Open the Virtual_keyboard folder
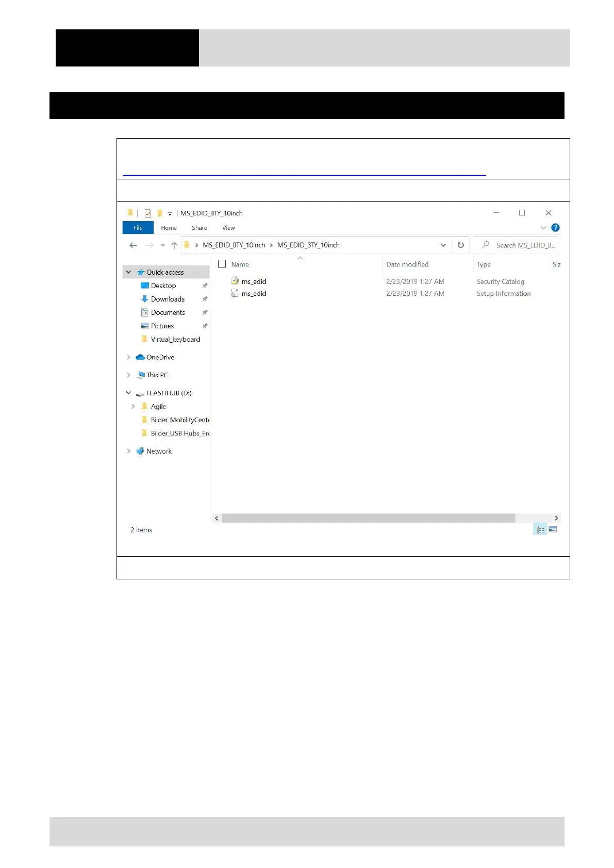 point(175,339)
